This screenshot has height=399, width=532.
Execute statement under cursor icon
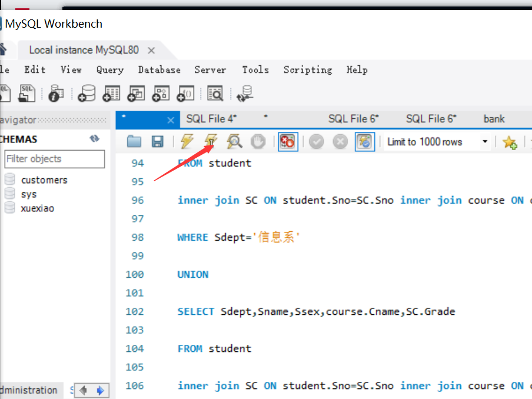coord(211,141)
